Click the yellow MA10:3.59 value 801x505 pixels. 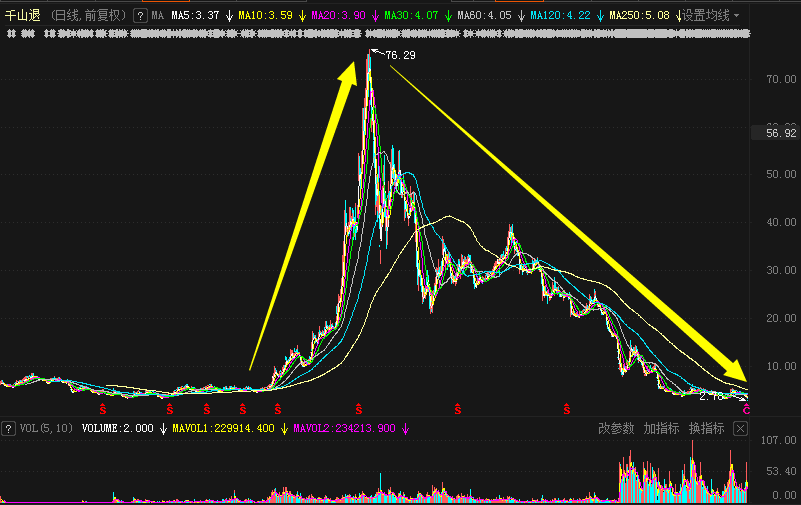coord(266,16)
